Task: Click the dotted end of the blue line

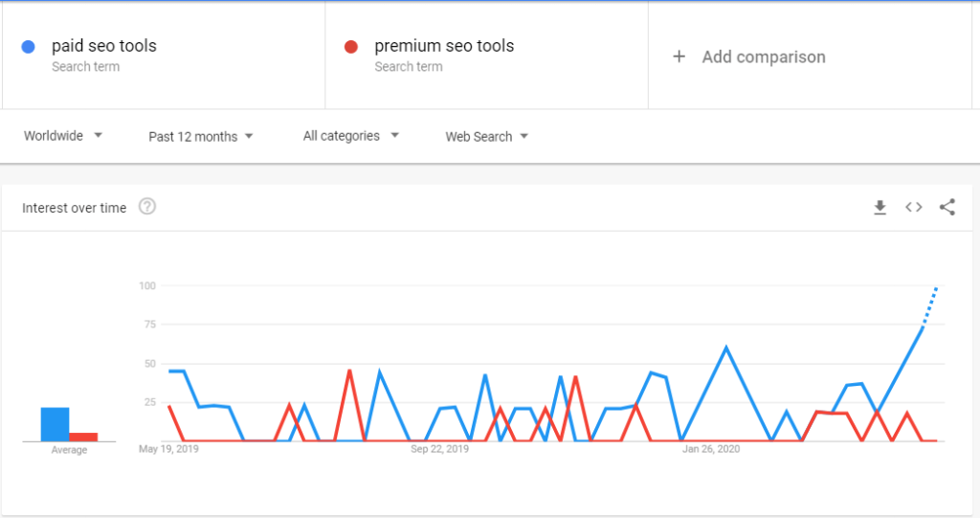Action: [930, 304]
